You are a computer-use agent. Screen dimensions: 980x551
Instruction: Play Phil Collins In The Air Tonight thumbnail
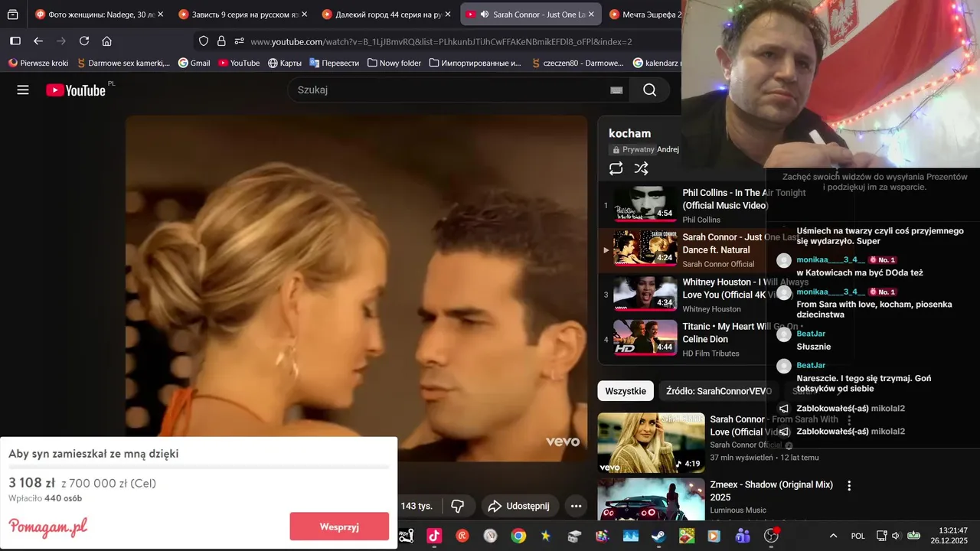coord(645,205)
